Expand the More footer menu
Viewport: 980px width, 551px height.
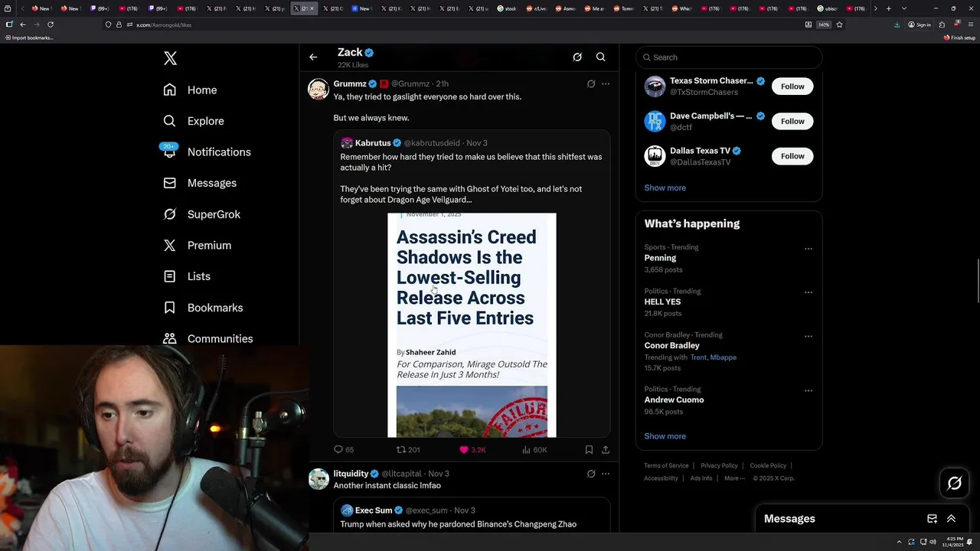[734, 478]
